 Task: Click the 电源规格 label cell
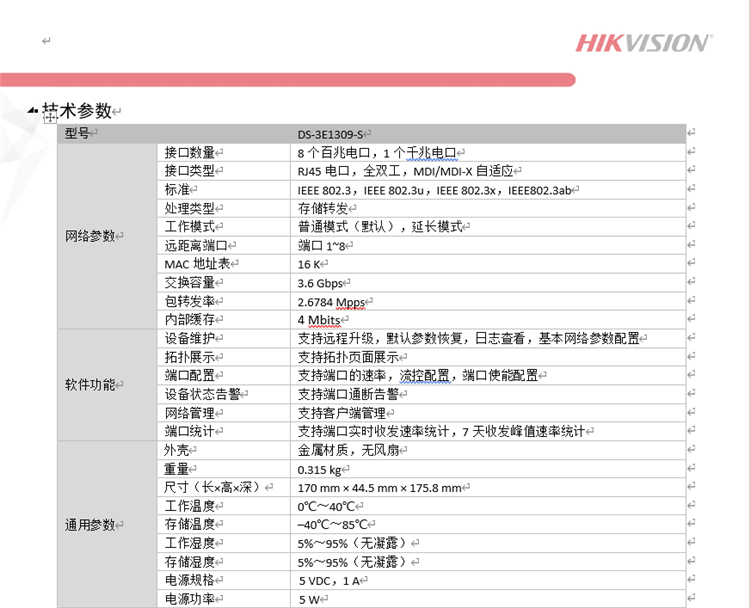click(223, 580)
